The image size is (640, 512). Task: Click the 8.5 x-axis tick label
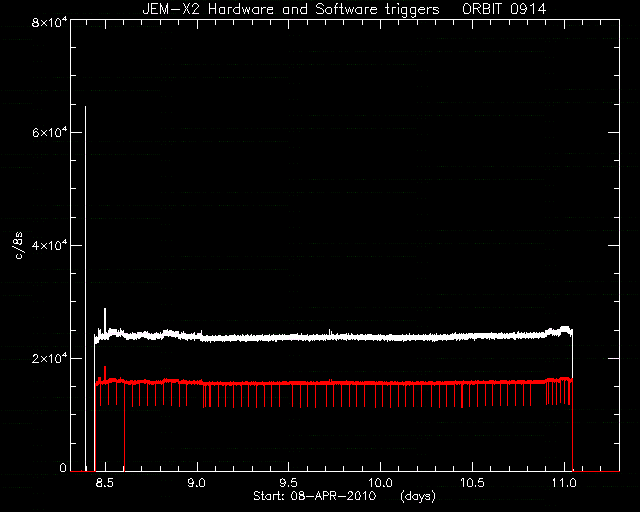pos(104,483)
